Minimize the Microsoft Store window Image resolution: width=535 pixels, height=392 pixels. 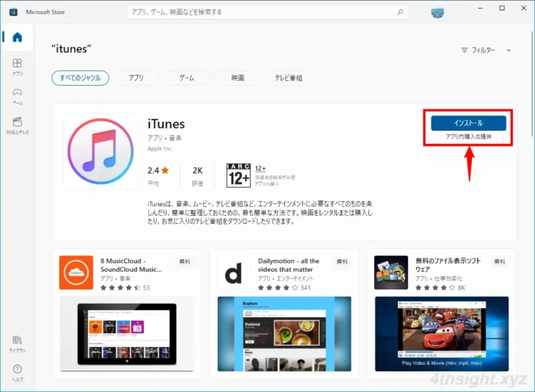pyautogui.click(x=481, y=8)
